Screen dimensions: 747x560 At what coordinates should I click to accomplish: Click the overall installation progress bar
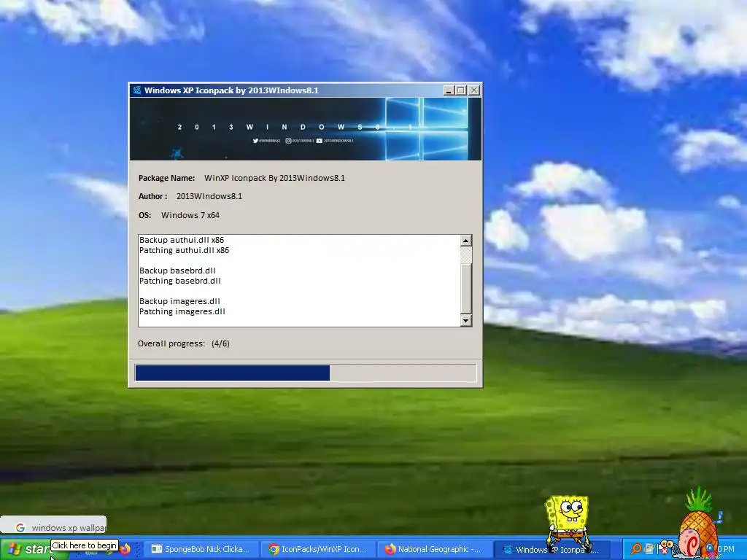306,373
